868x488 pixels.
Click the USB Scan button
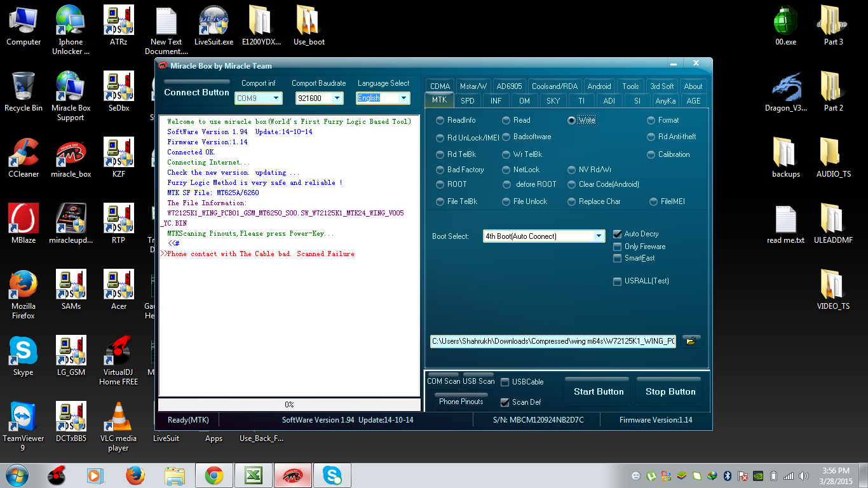click(478, 381)
